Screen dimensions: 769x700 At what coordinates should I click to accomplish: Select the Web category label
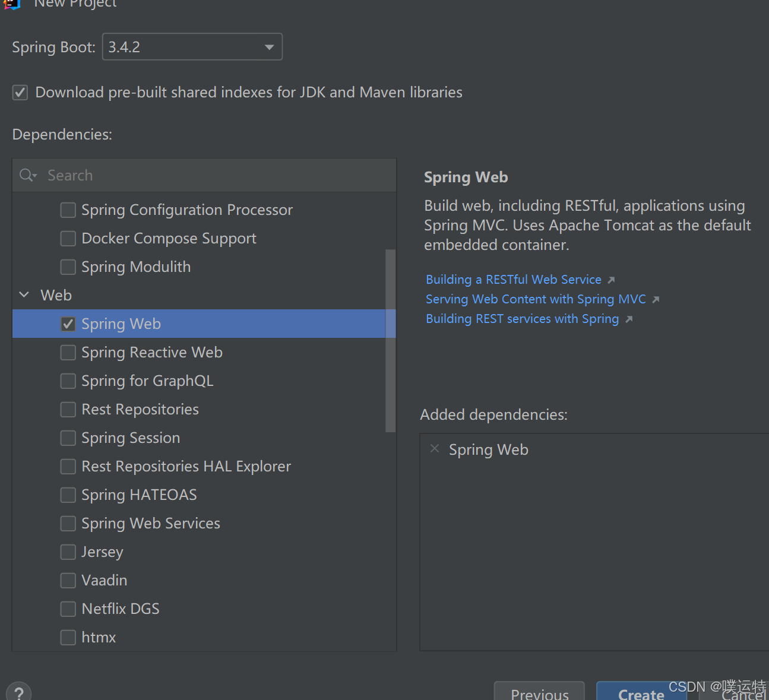pyautogui.click(x=56, y=295)
